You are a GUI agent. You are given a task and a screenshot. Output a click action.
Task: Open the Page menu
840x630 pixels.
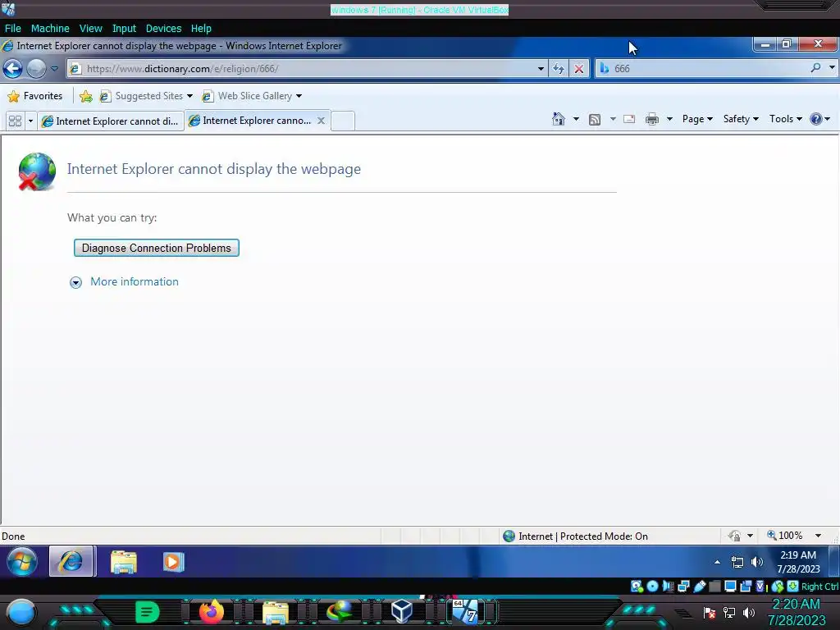[x=697, y=119]
